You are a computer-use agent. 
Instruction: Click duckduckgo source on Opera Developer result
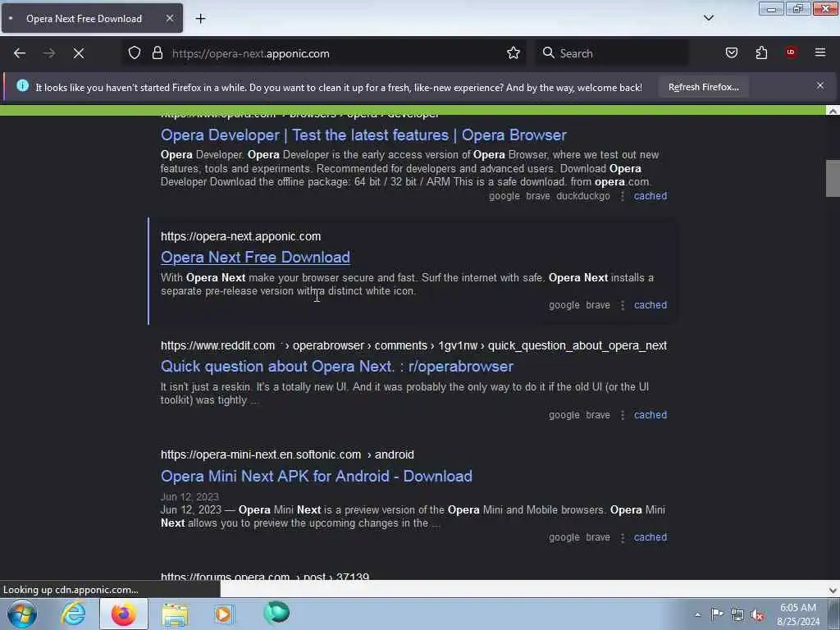[583, 196]
